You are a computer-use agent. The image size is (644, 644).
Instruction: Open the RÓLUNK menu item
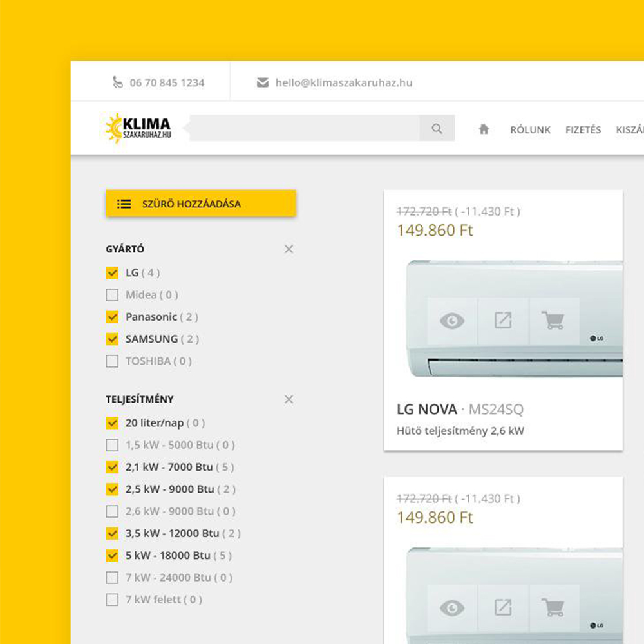click(530, 129)
